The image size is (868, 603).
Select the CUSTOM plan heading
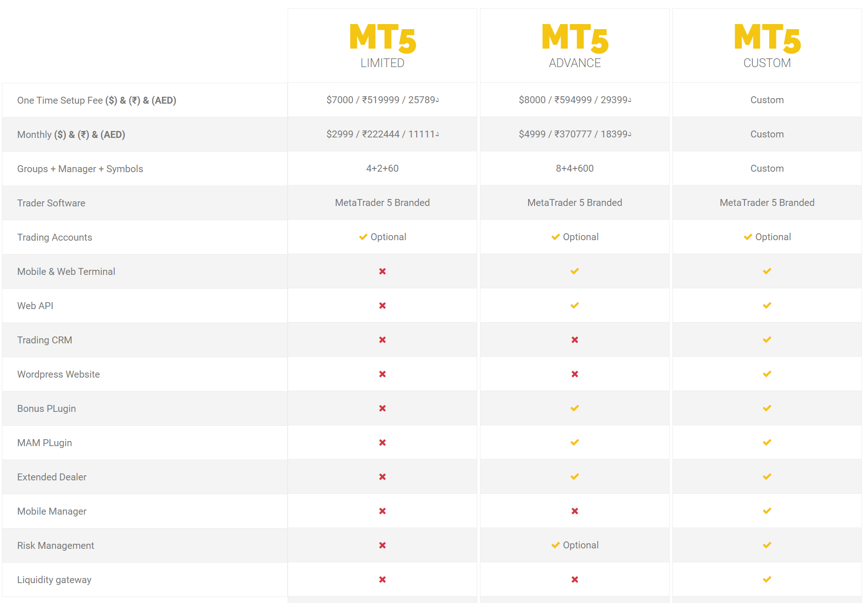click(767, 63)
